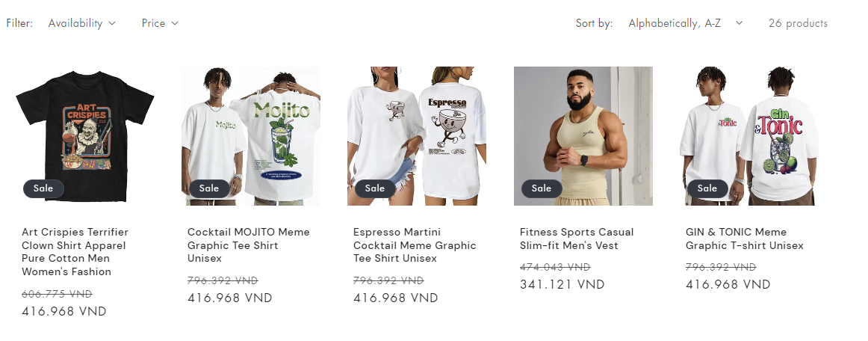
Task: Click the Sale badge on Art Crispies shirt
Action: 43,188
